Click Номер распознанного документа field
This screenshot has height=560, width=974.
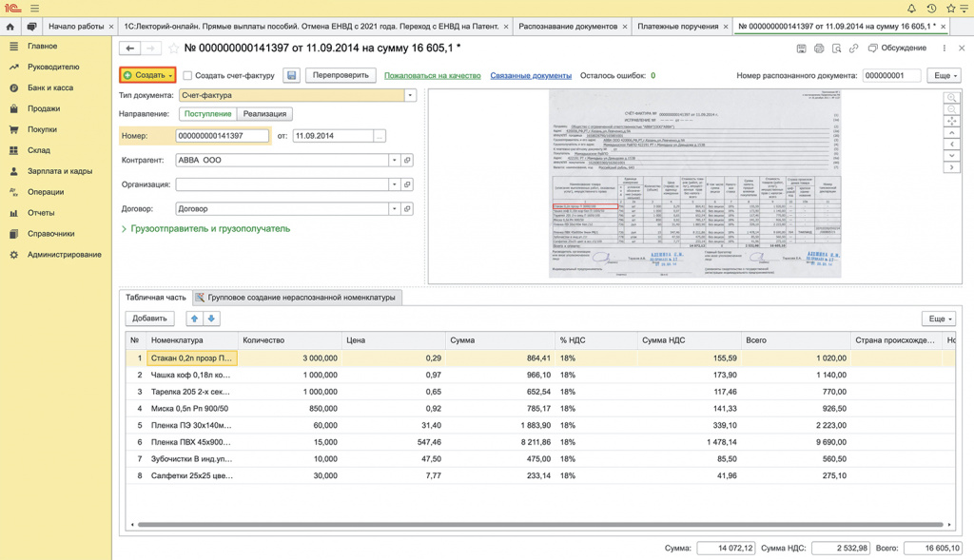[892, 75]
